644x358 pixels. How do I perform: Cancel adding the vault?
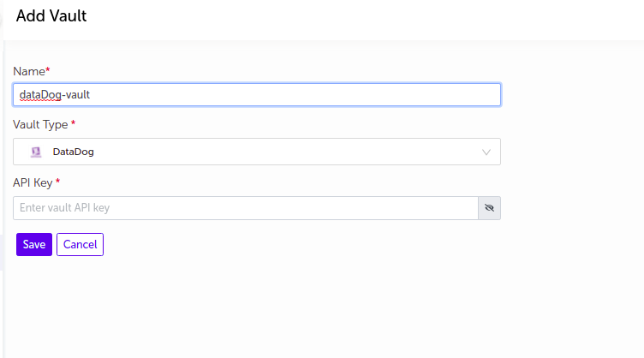[80, 245]
